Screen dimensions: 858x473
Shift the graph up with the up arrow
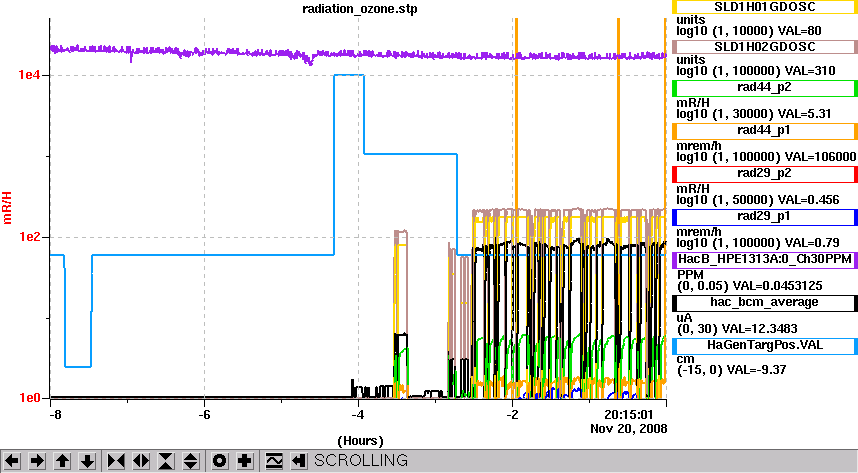pyautogui.click(x=62, y=461)
